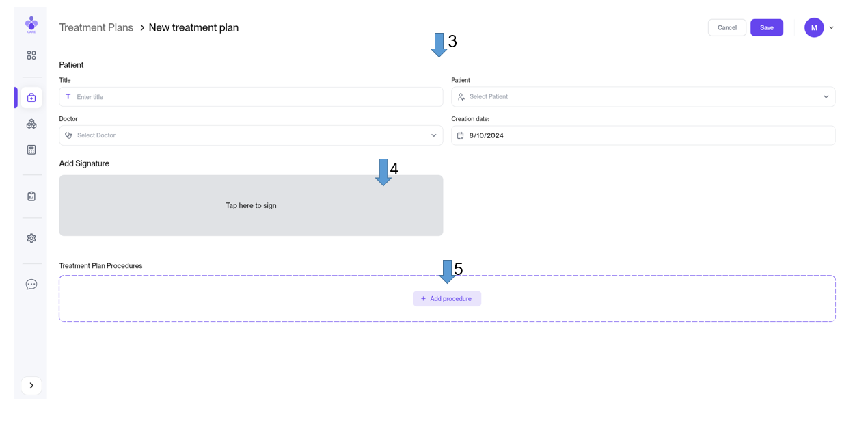The height and width of the screenshot is (422, 868).
Task: Click the Creation date field
Action: coord(642,135)
